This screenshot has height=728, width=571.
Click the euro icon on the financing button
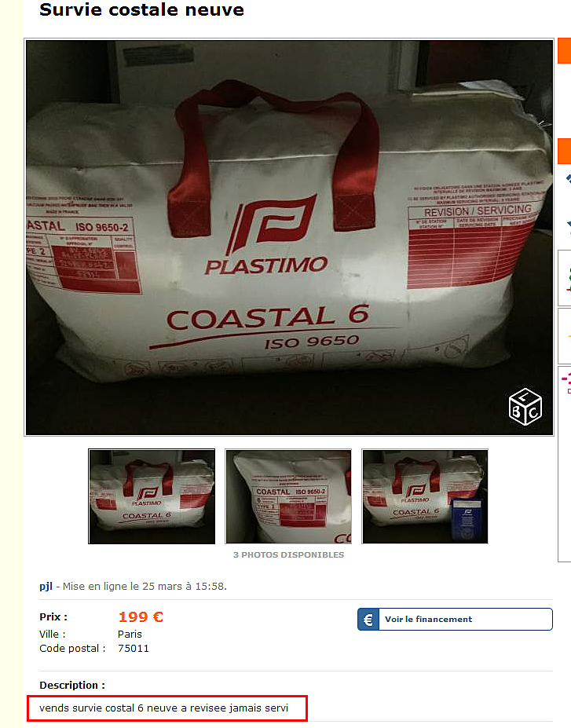click(368, 620)
